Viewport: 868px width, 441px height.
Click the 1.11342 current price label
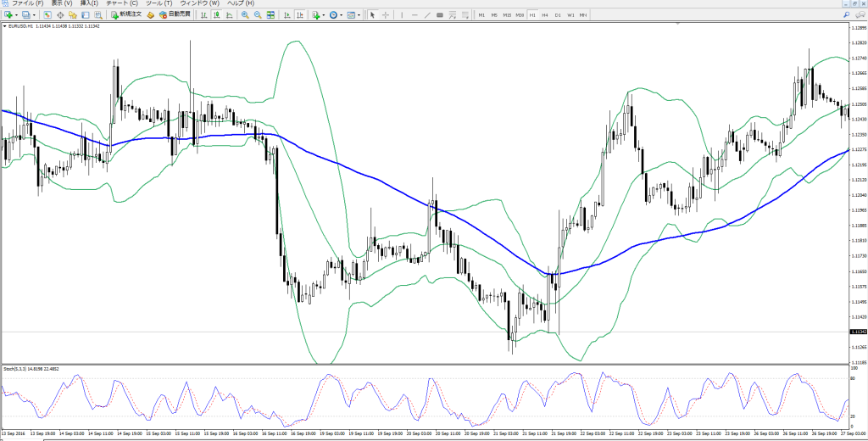857,332
